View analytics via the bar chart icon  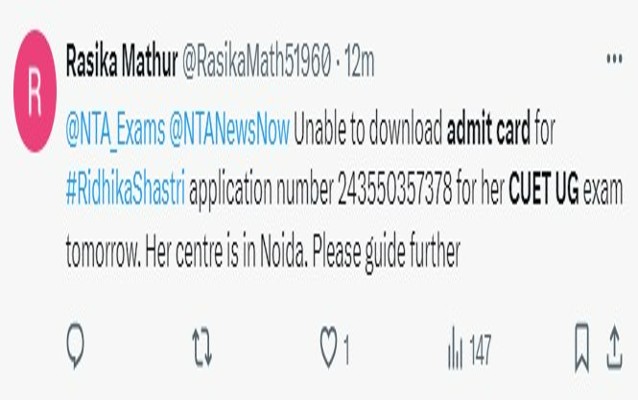[x=455, y=348]
